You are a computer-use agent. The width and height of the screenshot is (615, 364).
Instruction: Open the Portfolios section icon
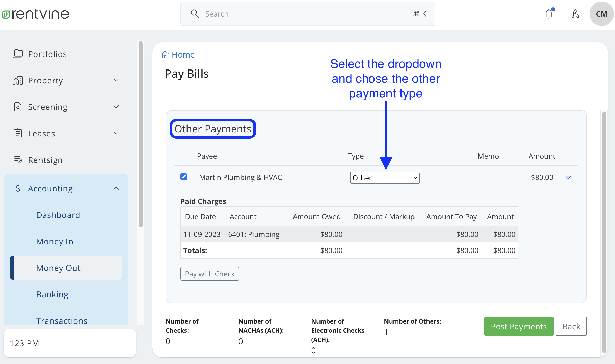18,54
